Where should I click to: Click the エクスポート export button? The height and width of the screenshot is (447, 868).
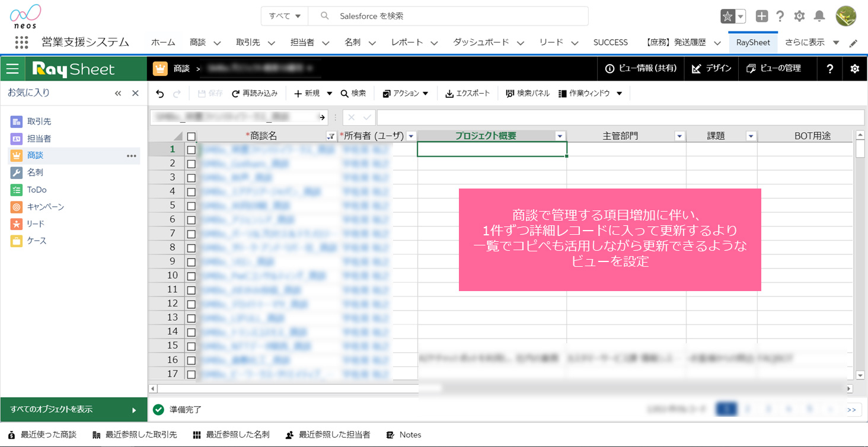(x=468, y=94)
